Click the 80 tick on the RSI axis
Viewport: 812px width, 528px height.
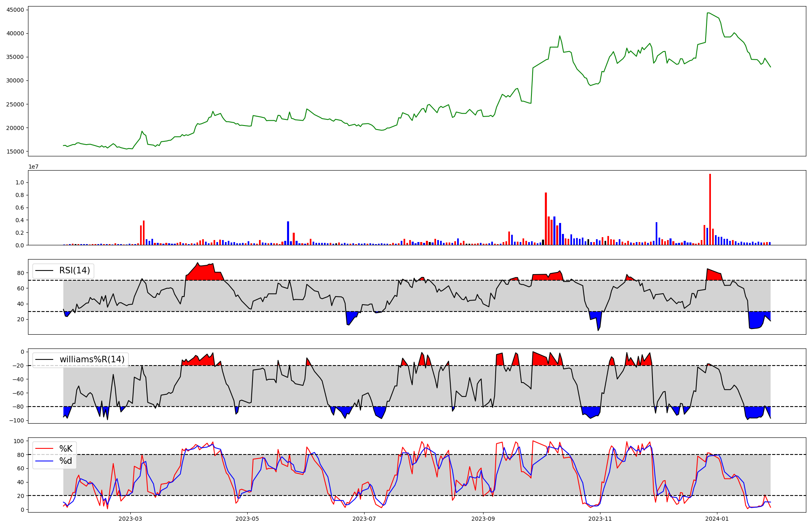[21, 273]
